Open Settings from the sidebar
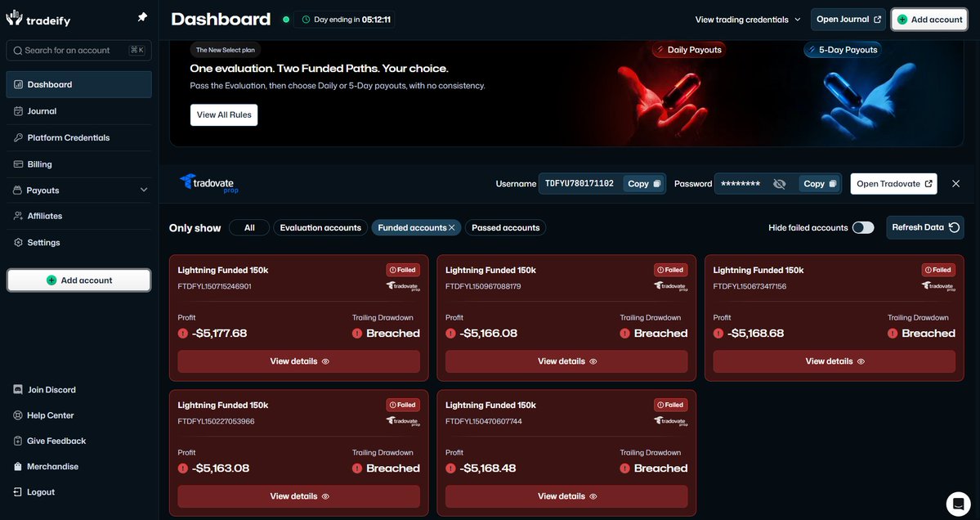The height and width of the screenshot is (520, 980). (78, 243)
